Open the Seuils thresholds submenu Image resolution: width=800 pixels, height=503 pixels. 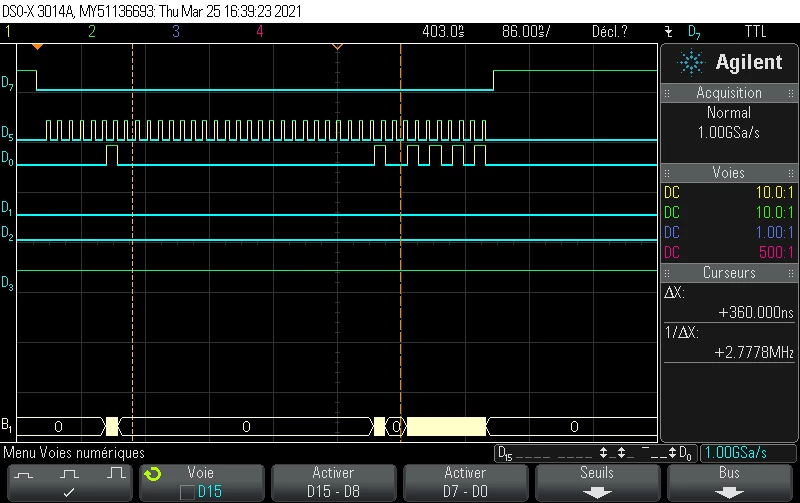[597, 483]
